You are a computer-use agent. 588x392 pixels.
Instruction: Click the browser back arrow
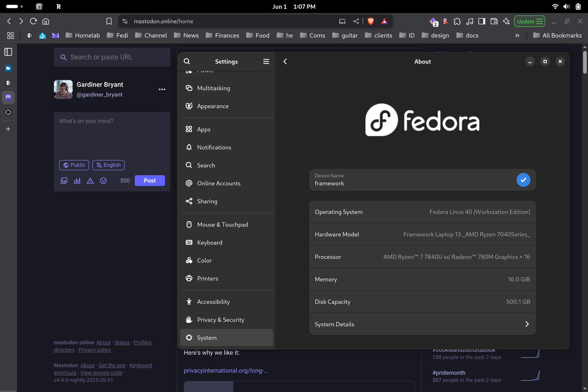[9, 21]
